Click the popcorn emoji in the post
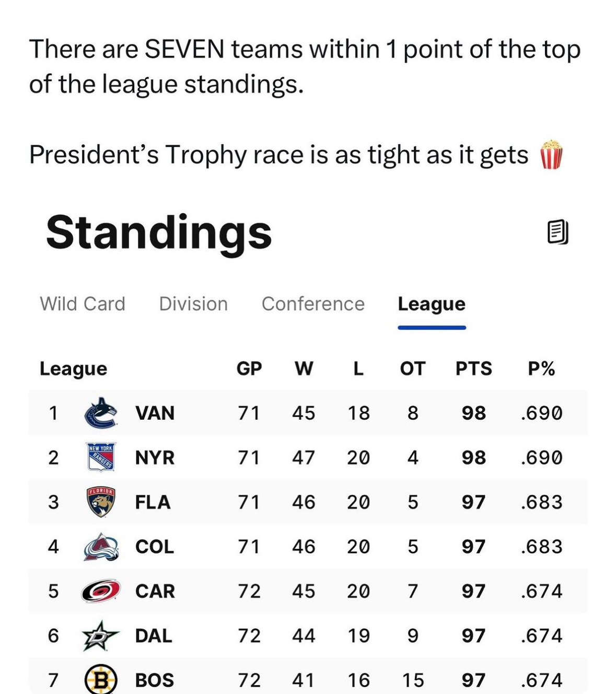 coord(552,155)
